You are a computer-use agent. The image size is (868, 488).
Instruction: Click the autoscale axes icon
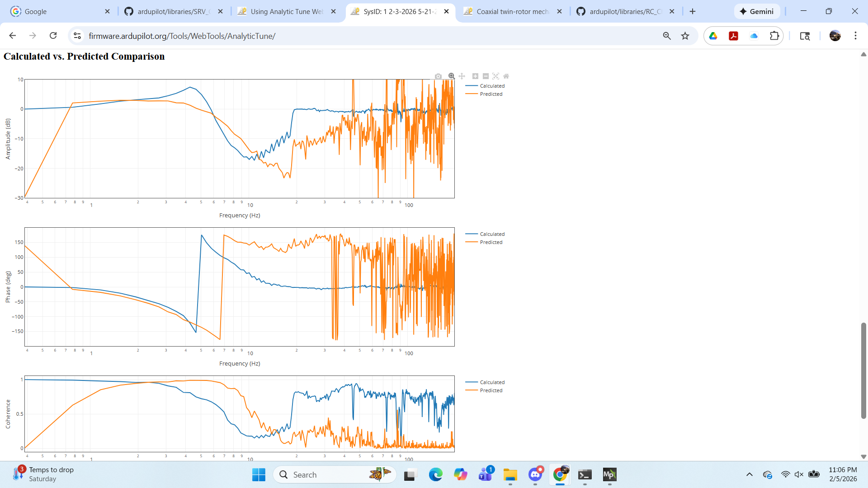pyautogui.click(x=496, y=76)
